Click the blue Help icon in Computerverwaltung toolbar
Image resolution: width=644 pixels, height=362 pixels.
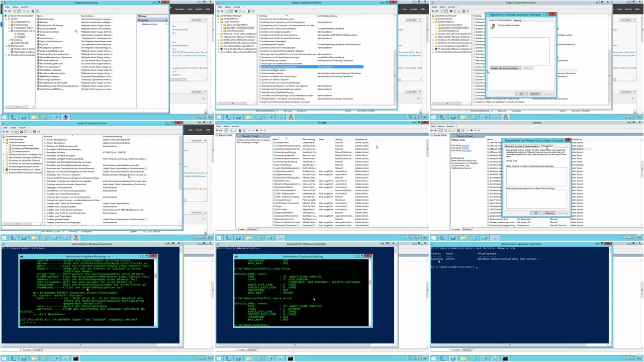pos(33,11)
